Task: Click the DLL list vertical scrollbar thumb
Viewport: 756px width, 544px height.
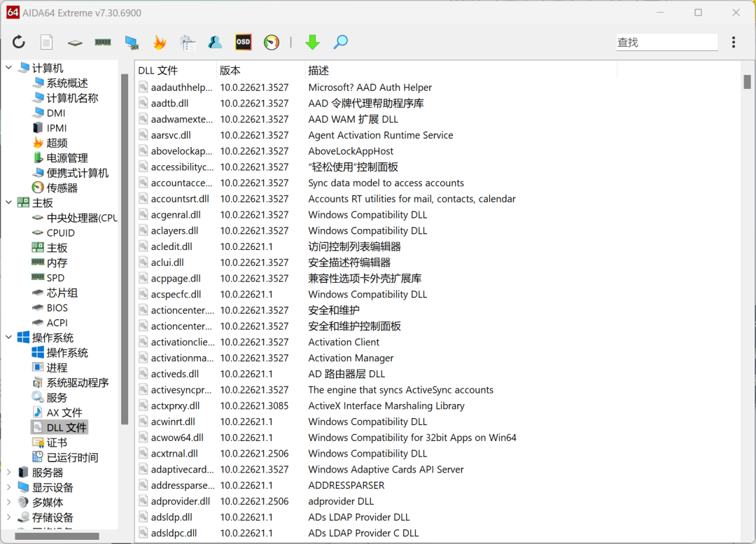Action: tap(747, 81)
